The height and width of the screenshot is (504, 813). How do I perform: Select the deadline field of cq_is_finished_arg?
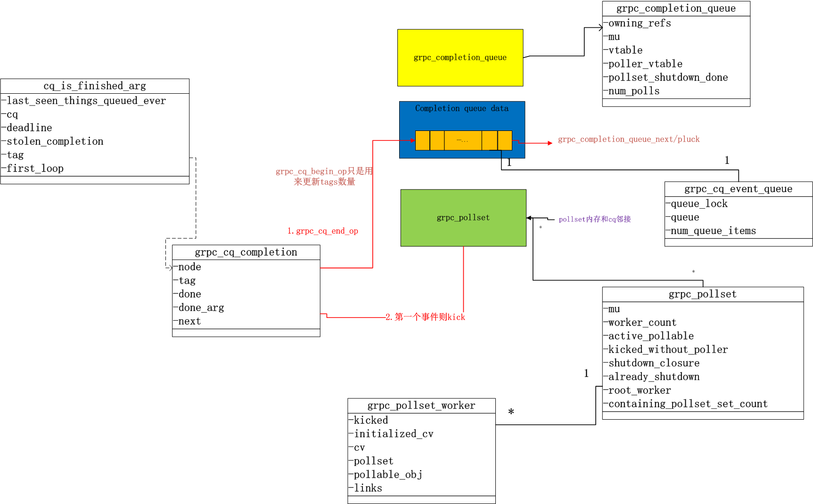pos(27,127)
